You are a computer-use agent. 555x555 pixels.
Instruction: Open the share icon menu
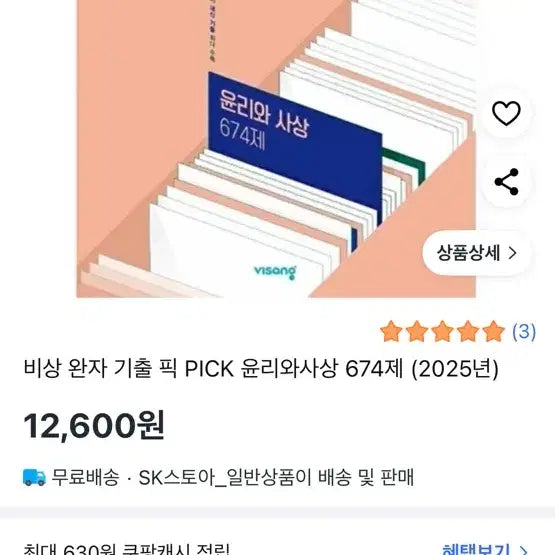tap(506, 182)
